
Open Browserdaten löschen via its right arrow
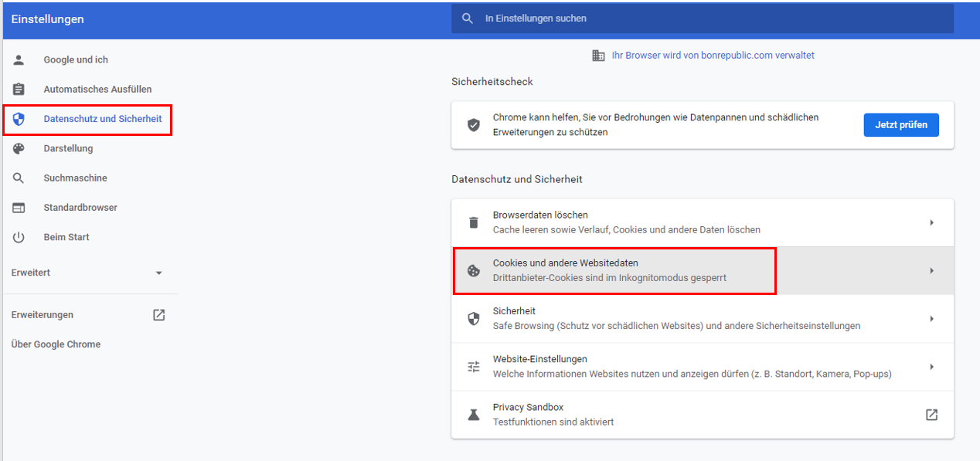tap(931, 222)
